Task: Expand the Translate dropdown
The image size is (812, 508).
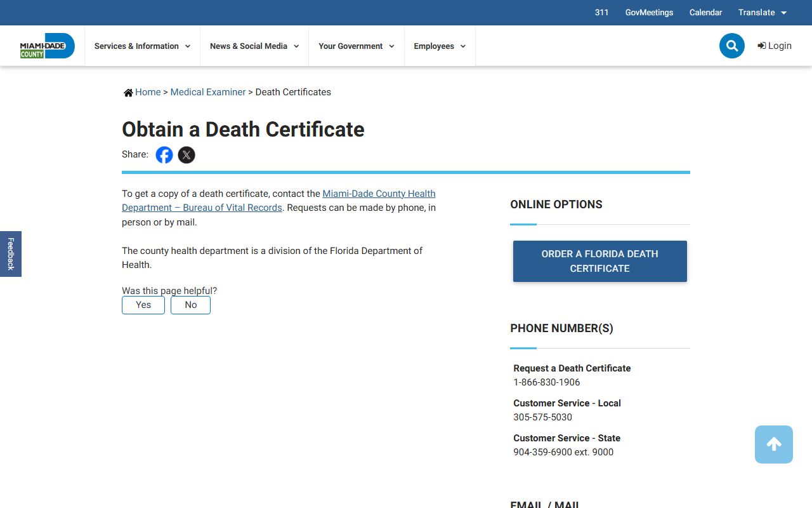Action: [x=762, y=13]
